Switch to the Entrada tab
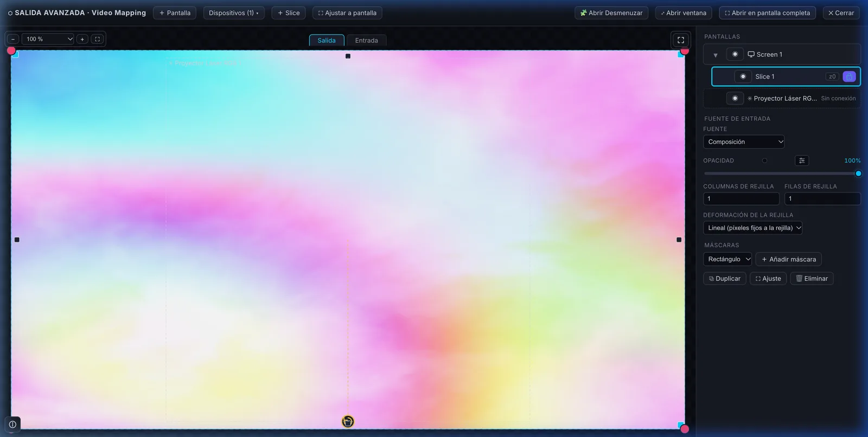Screen dimensions: 868x437 coord(367,40)
